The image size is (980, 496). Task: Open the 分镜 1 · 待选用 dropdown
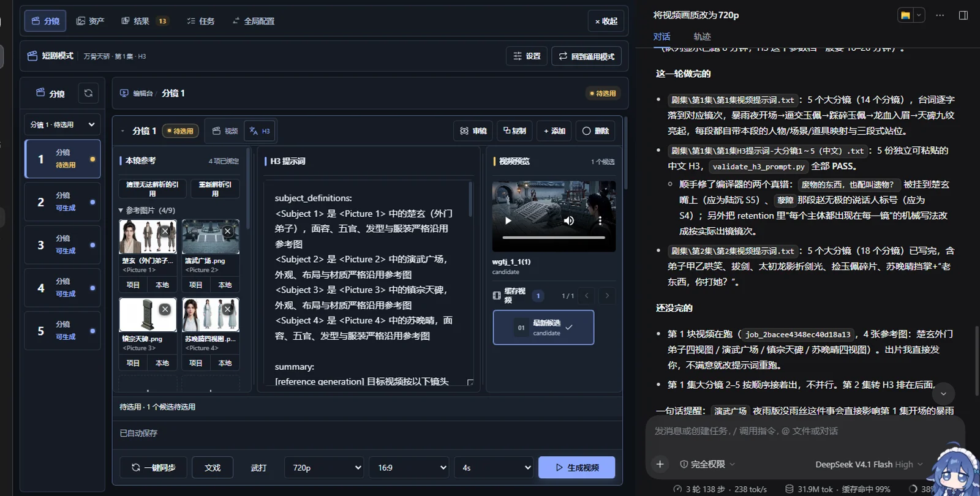[x=62, y=124]
